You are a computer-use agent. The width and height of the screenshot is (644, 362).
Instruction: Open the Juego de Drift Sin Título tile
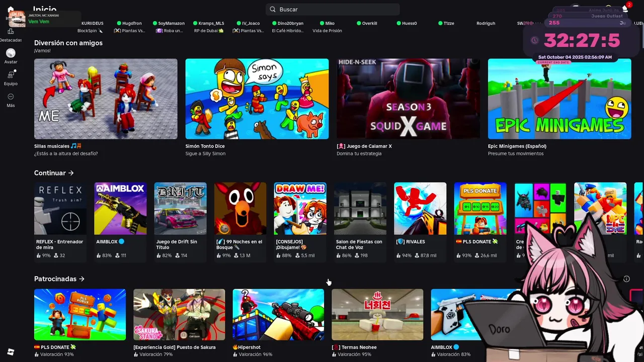(x=180, y=222)
